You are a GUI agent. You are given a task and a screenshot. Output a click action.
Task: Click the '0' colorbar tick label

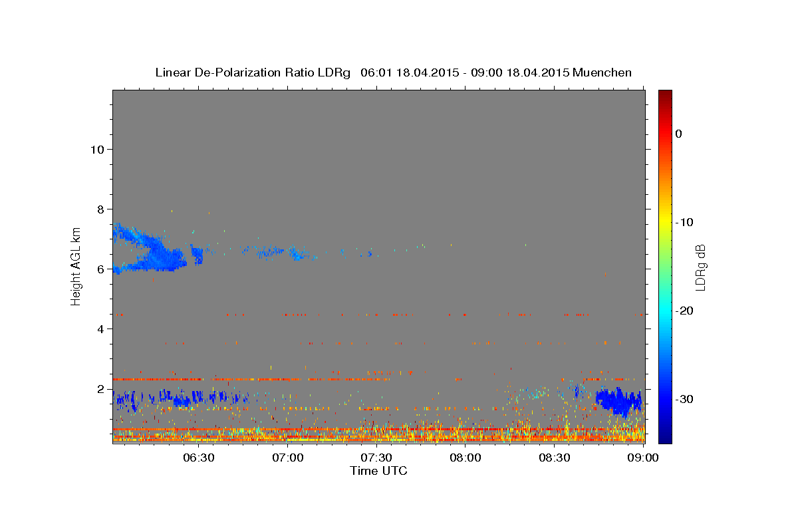[679, 134]
